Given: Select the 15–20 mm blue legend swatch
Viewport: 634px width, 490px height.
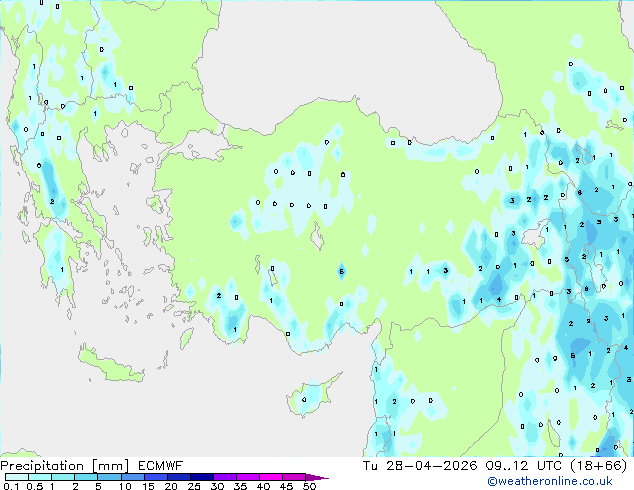Looking at the screenshot, I should [155, 477].
